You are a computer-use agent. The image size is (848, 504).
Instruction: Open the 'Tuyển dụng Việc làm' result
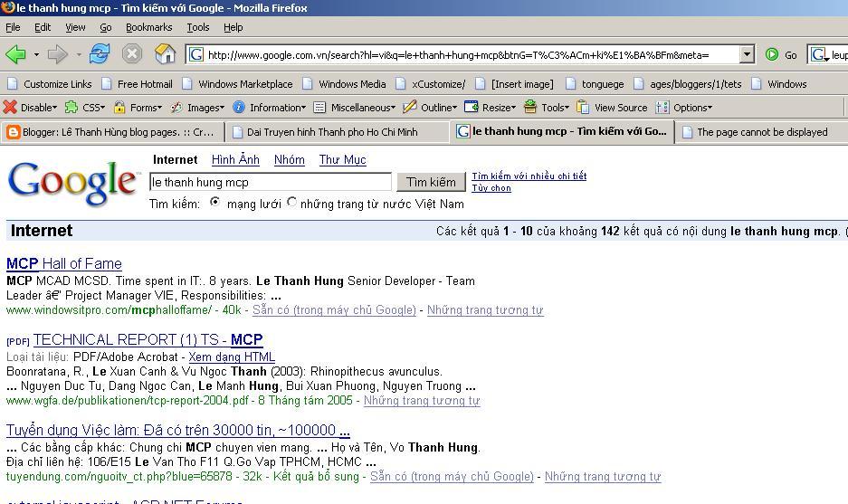[178, 430]
